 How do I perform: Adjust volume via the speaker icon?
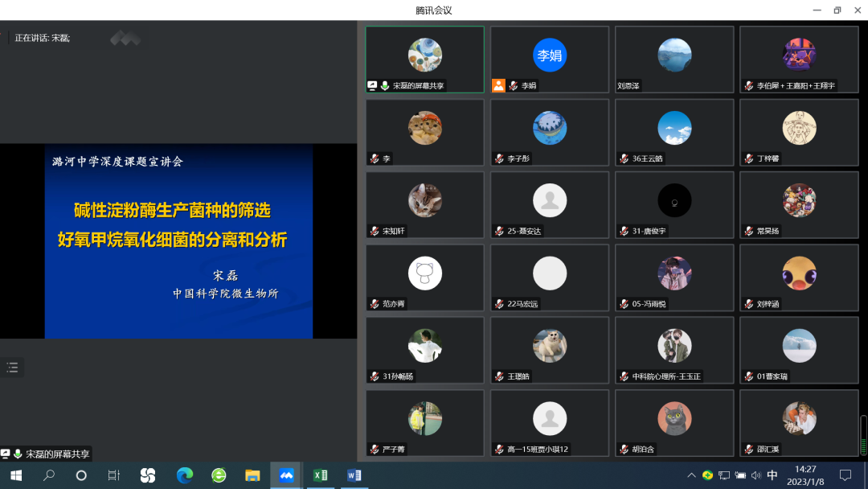[755, 475]
